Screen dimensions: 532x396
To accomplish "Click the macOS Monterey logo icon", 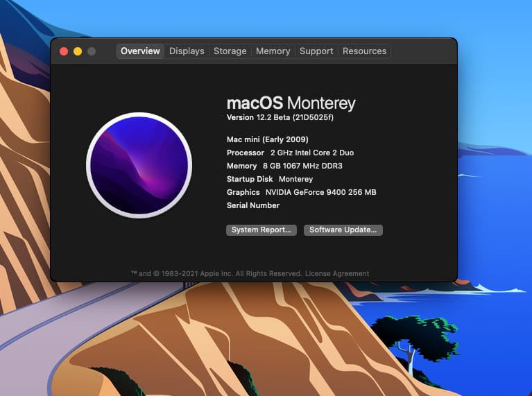I will tap(139, 165).
